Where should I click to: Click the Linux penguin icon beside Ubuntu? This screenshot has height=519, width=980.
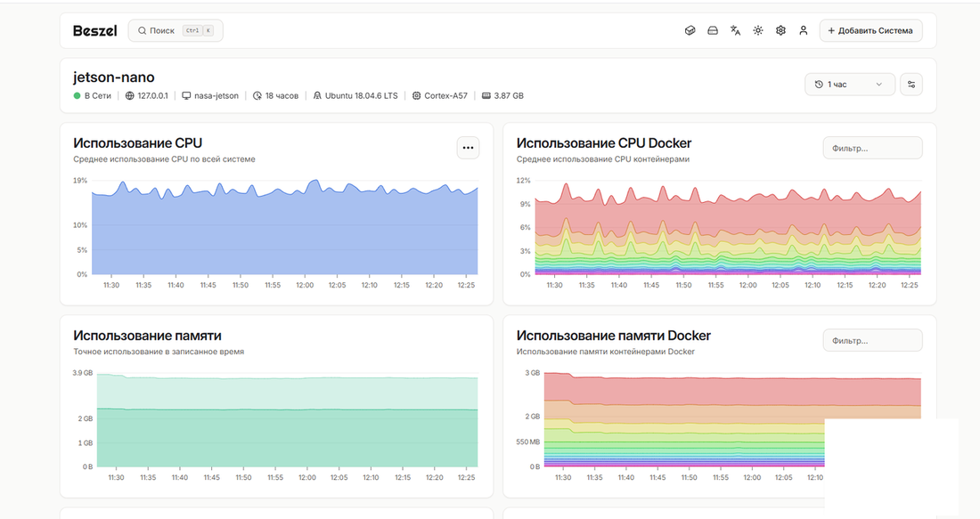(317, 95)
